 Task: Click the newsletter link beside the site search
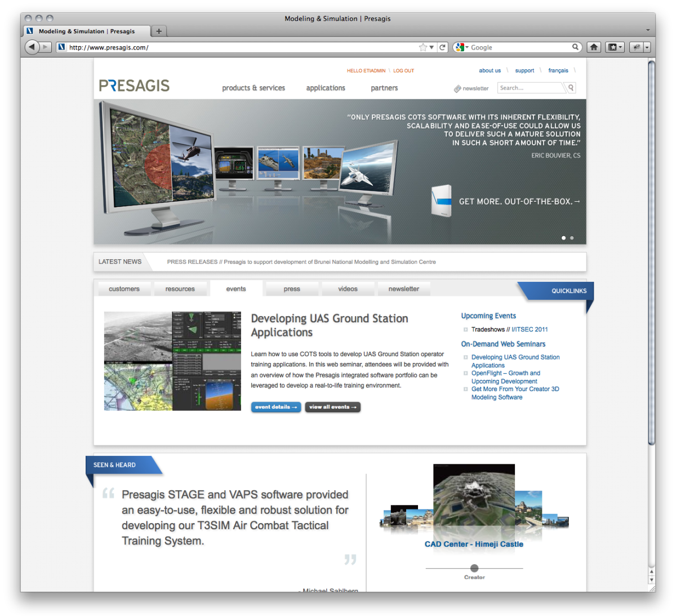pos(472,88)
